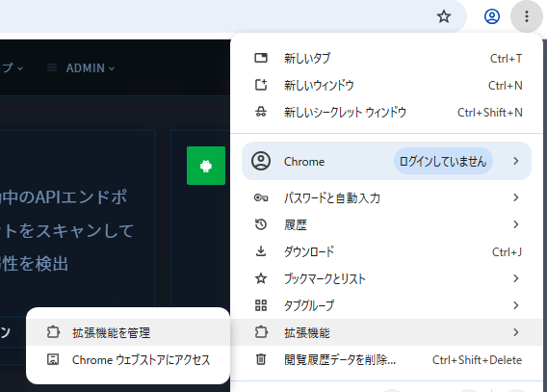Click the ADMIN navigation label
Screen dimensions: 547x392
[x=86, y=67]
